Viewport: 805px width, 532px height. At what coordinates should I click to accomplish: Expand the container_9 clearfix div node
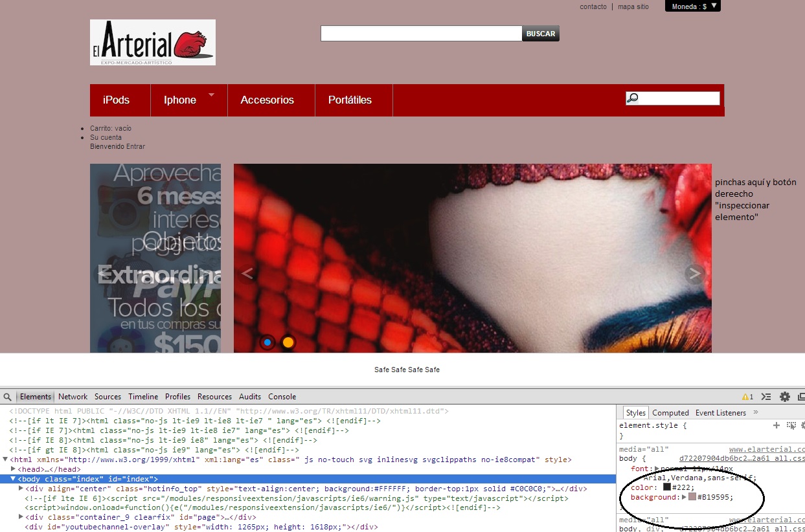(x=21, y=517)
